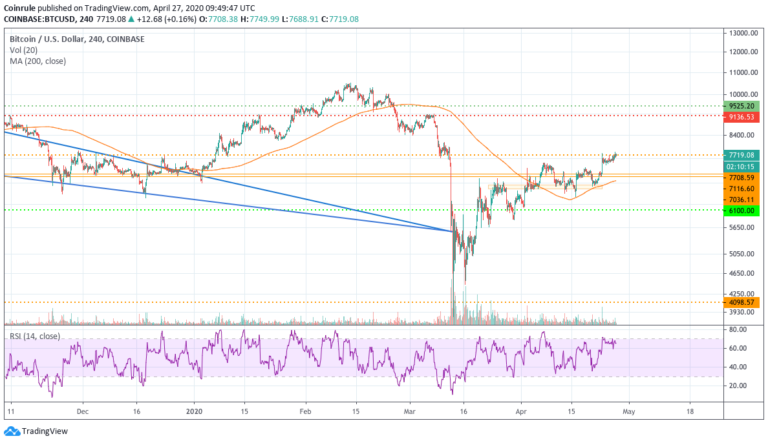Click the Dec label on time axis
Image resolution: width=768 pixels, height=443 pixels.
pos(82,412)
